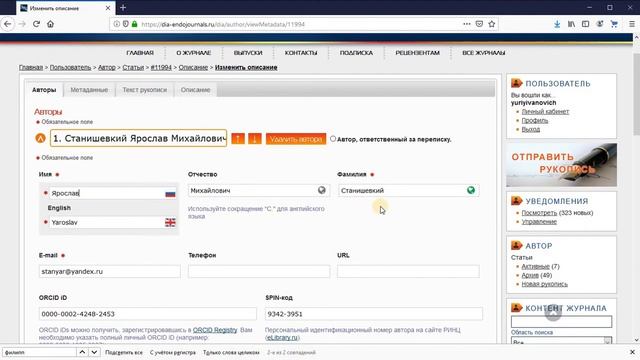This screenshot has width=640, height=360.
Task: Collapse author 1 with the orange circle icon
Action: 40,138
